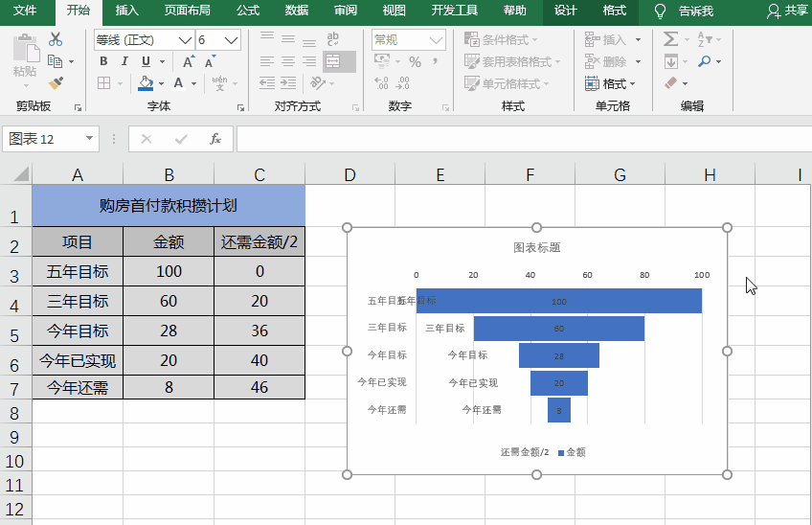812x525 pixels.
Task: Open the Borders icon
Action: 104,83
